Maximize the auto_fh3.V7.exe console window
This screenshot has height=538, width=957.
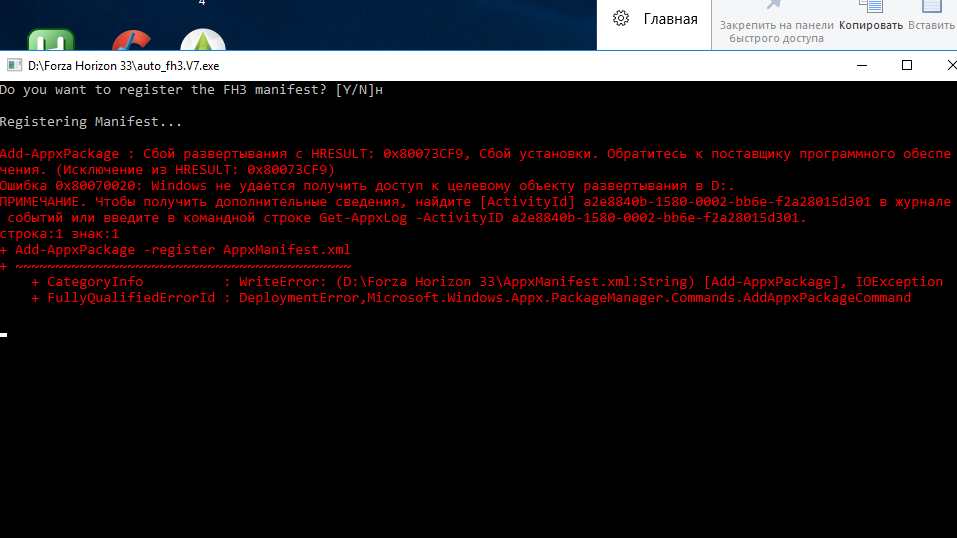coord(907,65)
